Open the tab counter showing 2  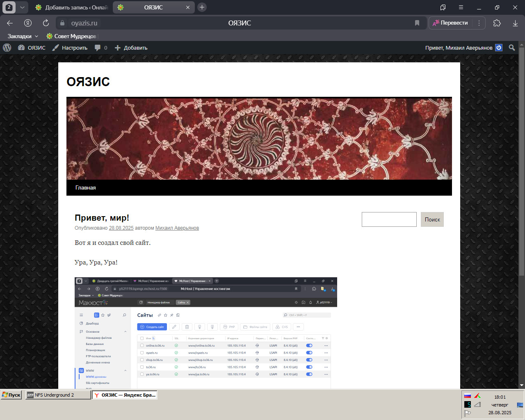point(9,7)
